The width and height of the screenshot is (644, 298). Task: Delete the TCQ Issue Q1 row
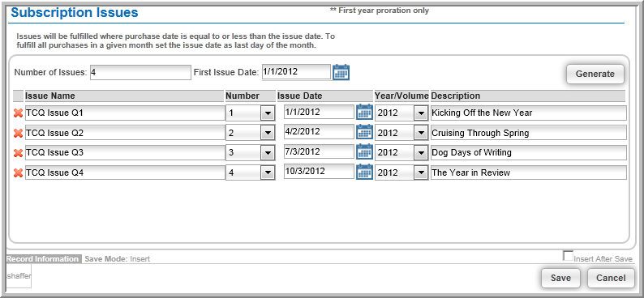(18, 113)
